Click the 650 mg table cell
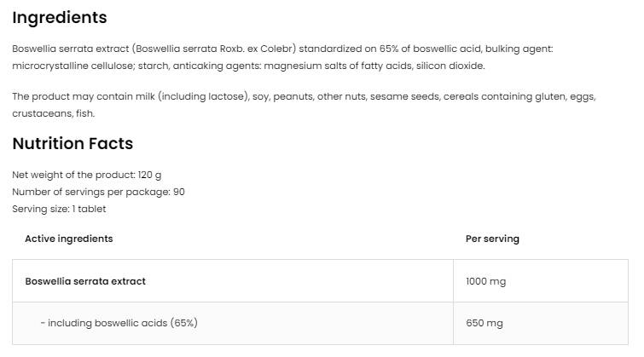Image resolution: width=644 pixels, height=357 pixels. click(484, 323)
